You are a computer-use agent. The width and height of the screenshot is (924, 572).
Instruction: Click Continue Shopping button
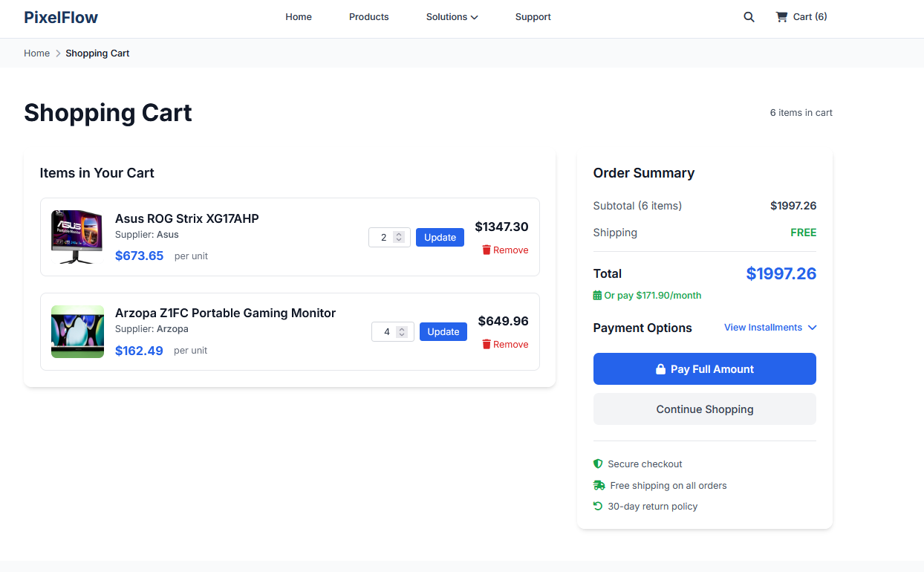(x=705, y=409)
